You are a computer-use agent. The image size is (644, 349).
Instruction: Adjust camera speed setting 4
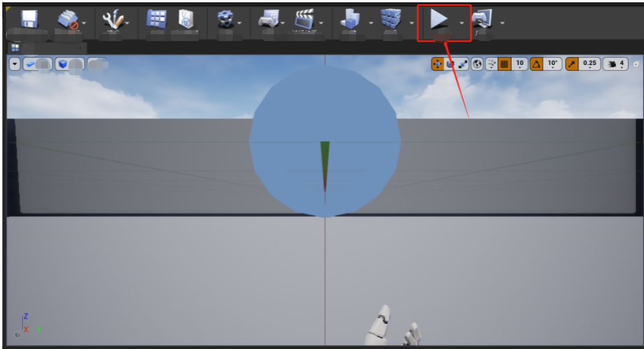tap(615, 64)
